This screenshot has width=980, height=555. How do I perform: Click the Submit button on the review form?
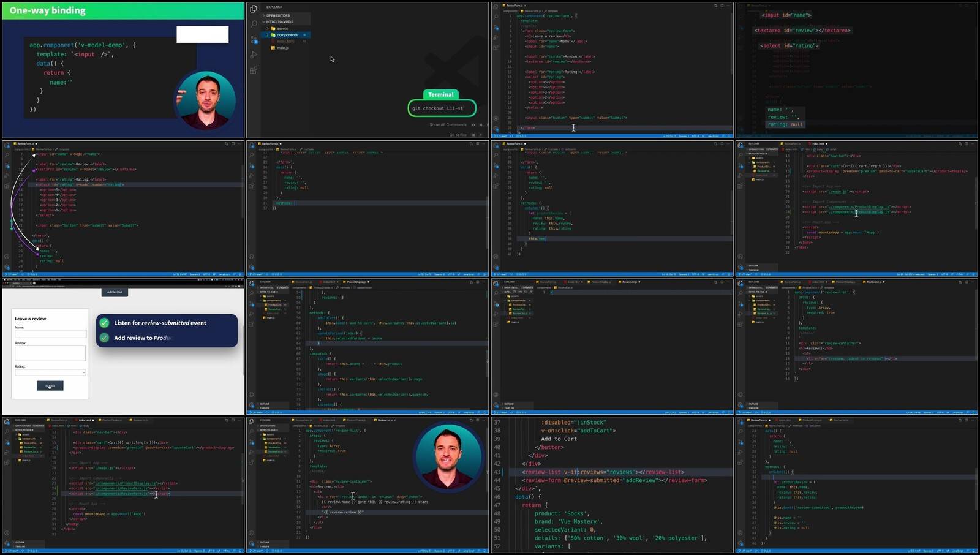[x=49, y=386]
